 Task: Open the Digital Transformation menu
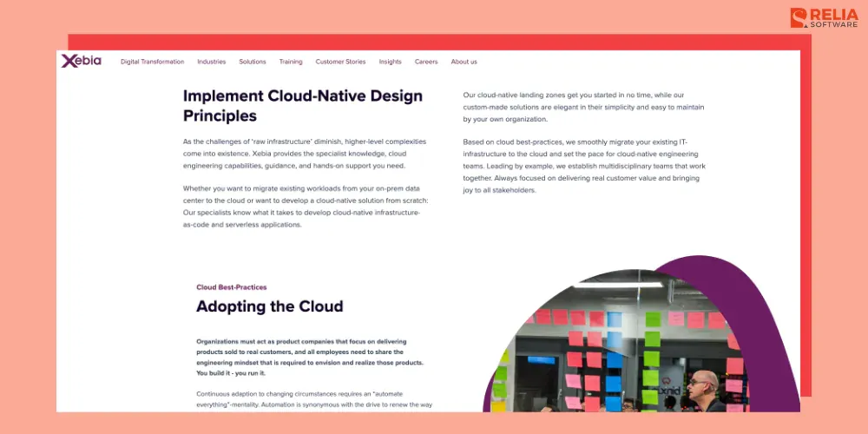152,62
